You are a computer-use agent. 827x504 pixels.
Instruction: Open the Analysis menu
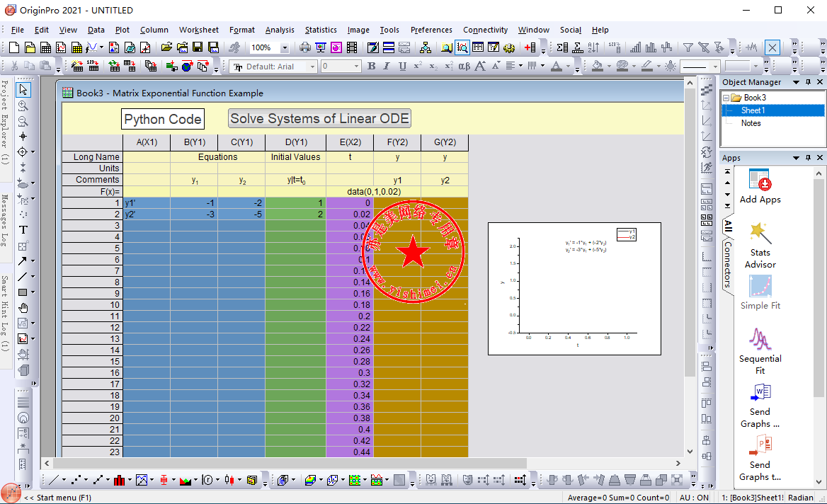[280, 30]
